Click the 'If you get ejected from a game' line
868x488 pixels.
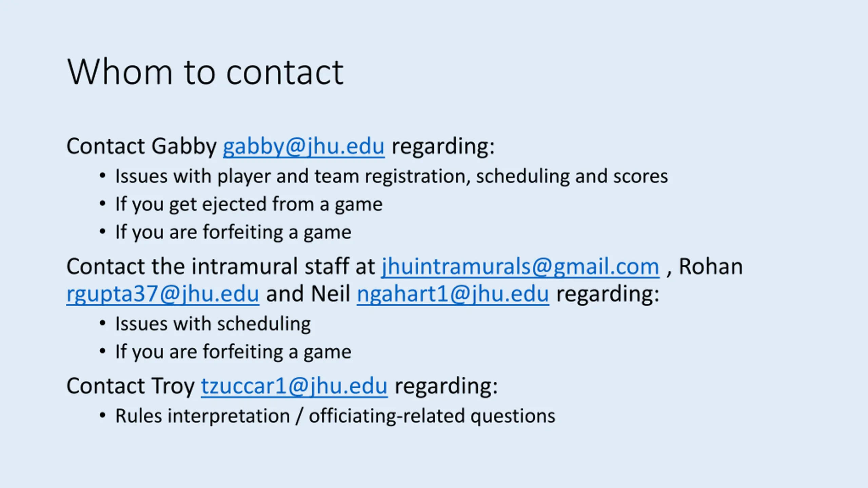pos(249,204)
